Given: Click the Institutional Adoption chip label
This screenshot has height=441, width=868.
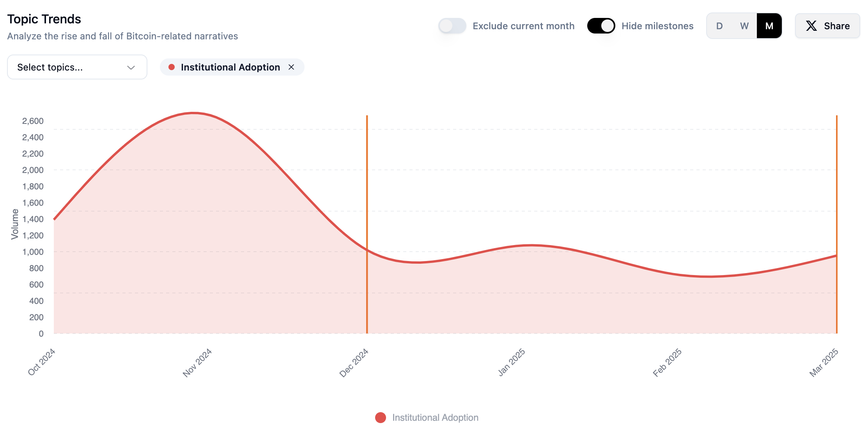Looking at the screenshot, I should [x=230, y=67].
